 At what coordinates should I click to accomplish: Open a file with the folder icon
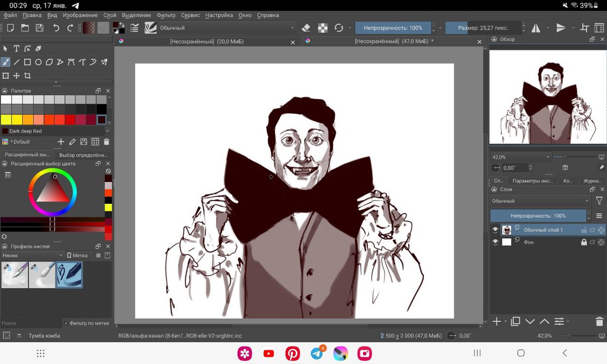[25, 28]
